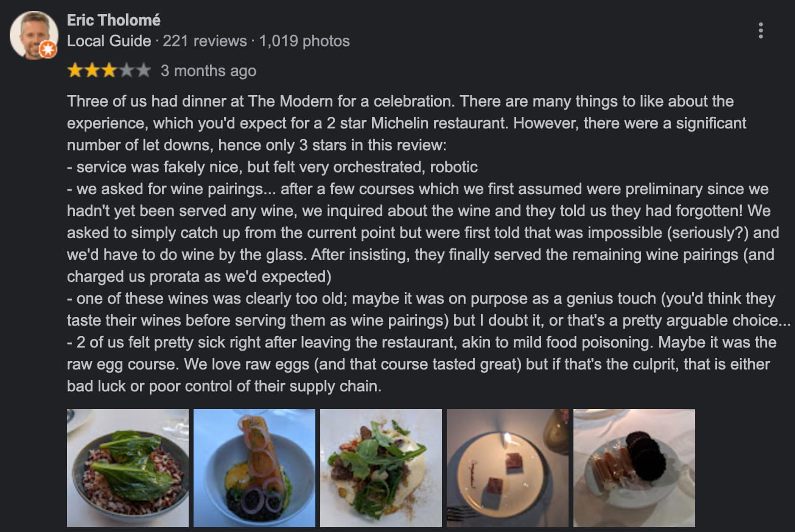Open the Eric Tholomé reviewer name link
The image size is (795, 532).
pyautogui.click(x=114, y=20)
